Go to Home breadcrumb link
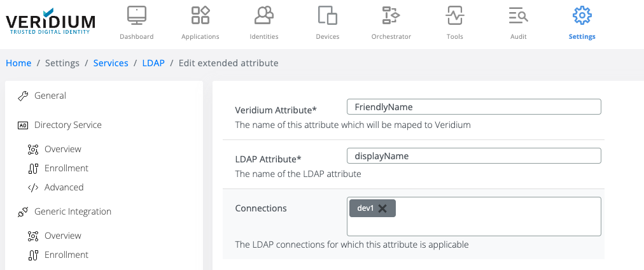 click(x=18, y=63)
